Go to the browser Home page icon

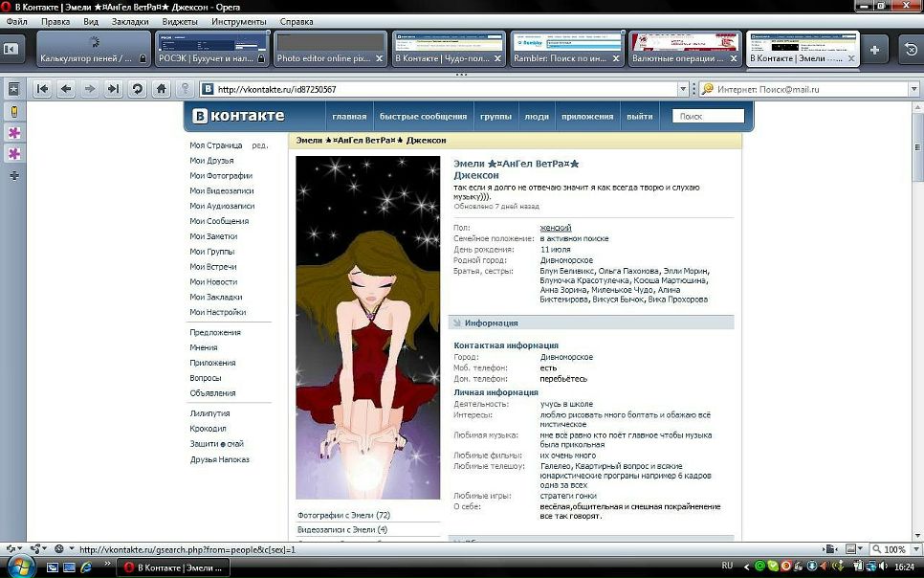[162, 89]
